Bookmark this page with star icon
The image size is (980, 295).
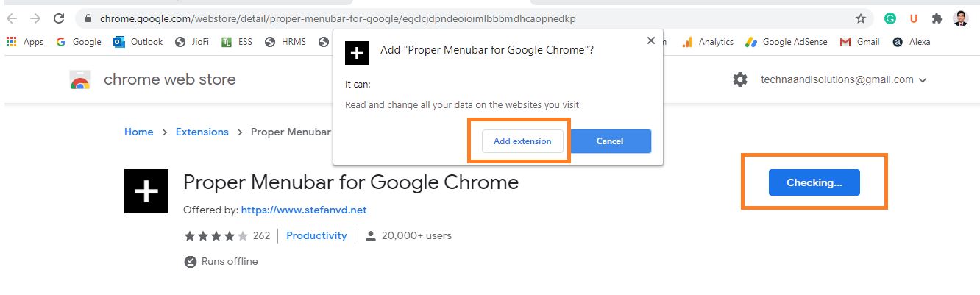click(860, 18)
